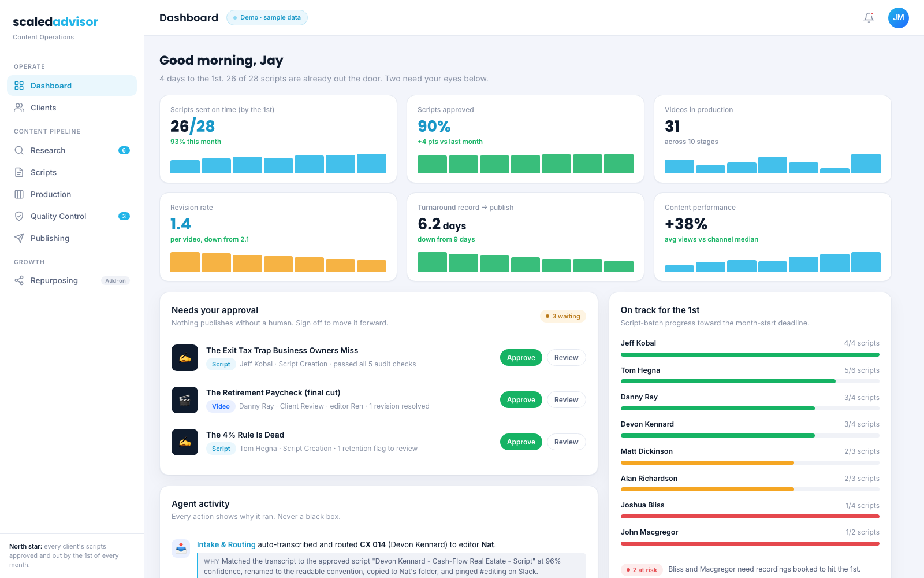Go to Dashboard in the sidebar
Screen dimensions: 924x578
pos(72,86)
